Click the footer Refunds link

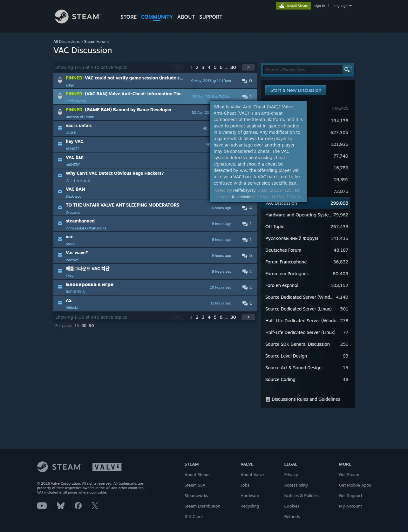(292, 517)
